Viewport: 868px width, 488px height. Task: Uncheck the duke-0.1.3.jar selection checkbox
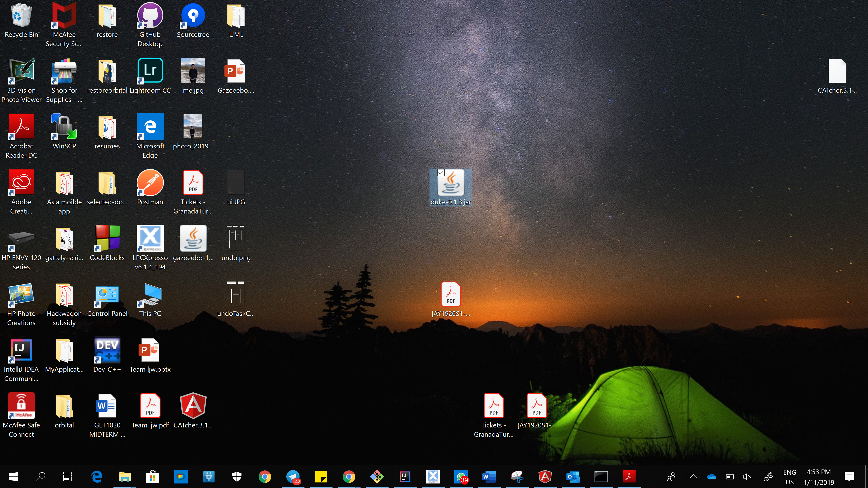click(x=441, y=173)
